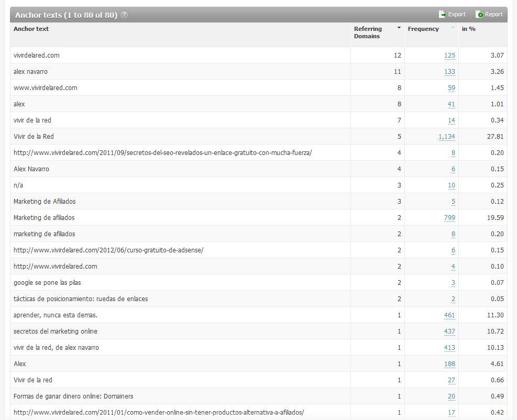Click referring domains value 12

coord(398,56)
